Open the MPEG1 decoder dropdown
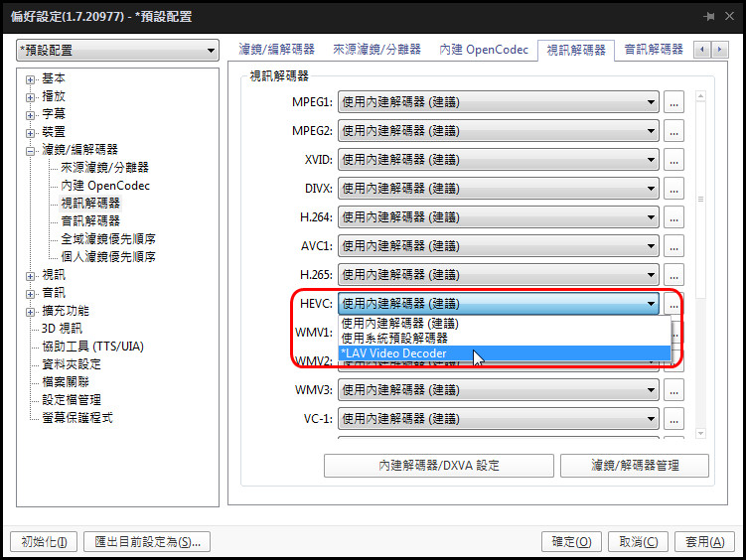This screenshot has width=746, height=560. 498,102
